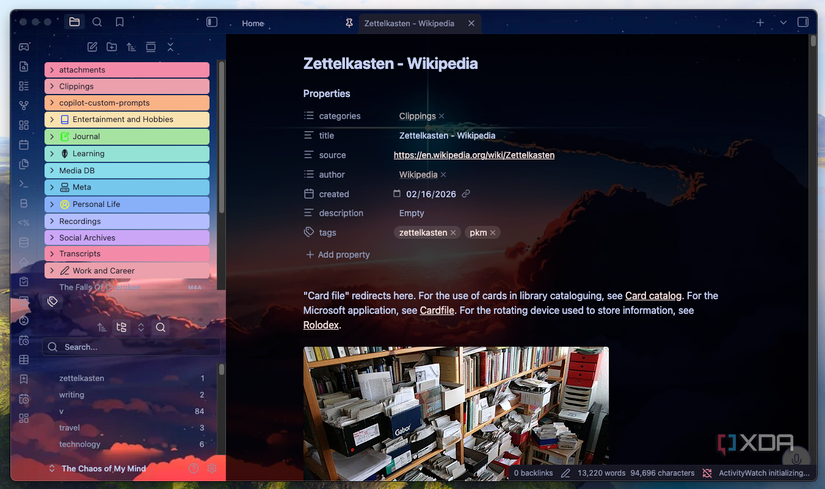Open vault settings gear icon
Image resolution: width=825 pixels, height=489 pixels.
212,468
